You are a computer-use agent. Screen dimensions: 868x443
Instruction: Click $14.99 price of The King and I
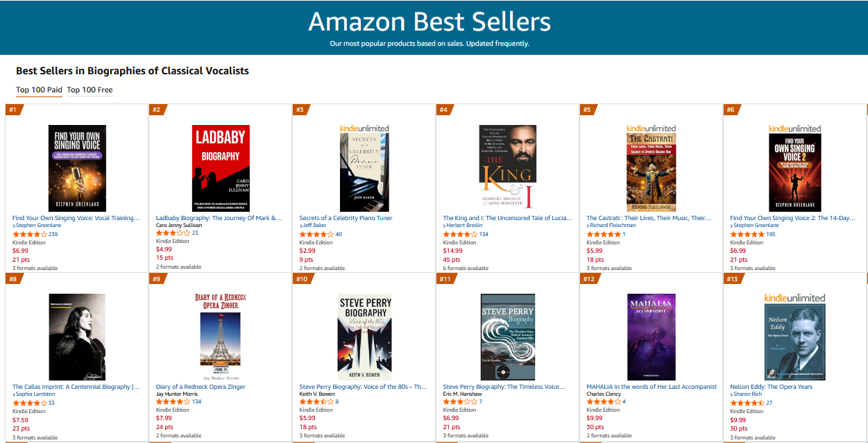(452, 251)
